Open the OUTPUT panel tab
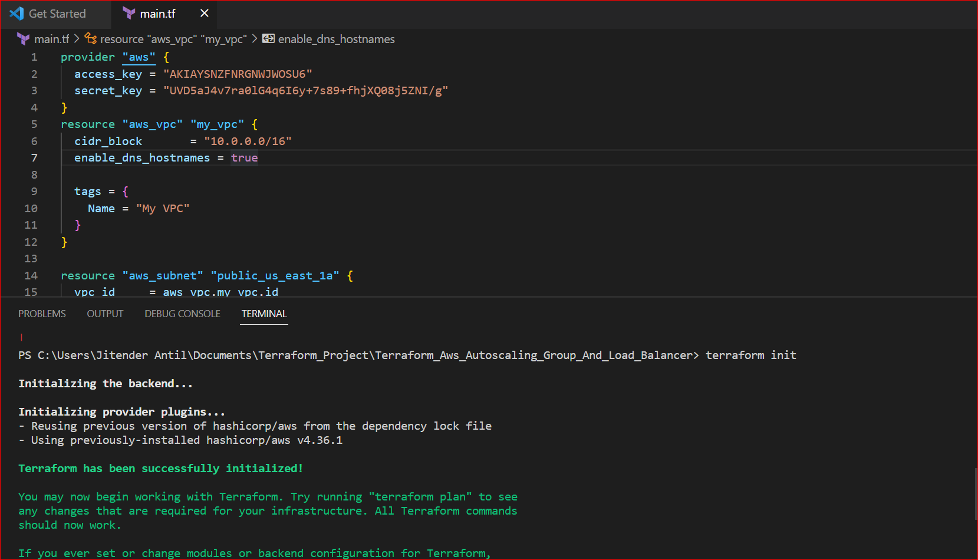 105,314
